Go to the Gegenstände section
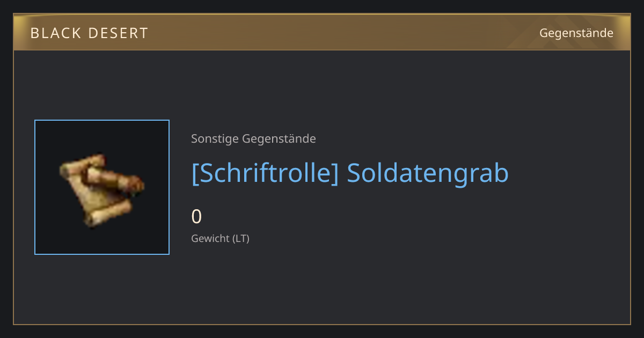 pos(576,33)
